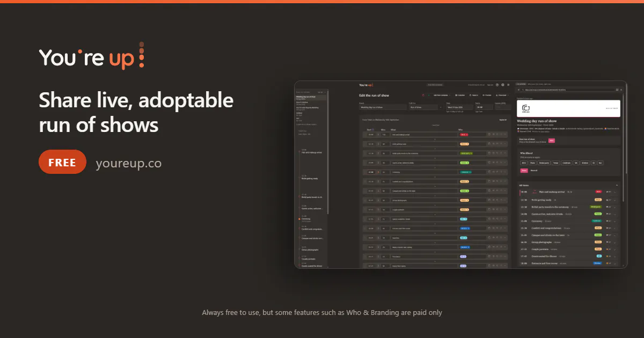Click the Date input field
Viewport: 644px width, 338px height.
click(x=460, y=107)
